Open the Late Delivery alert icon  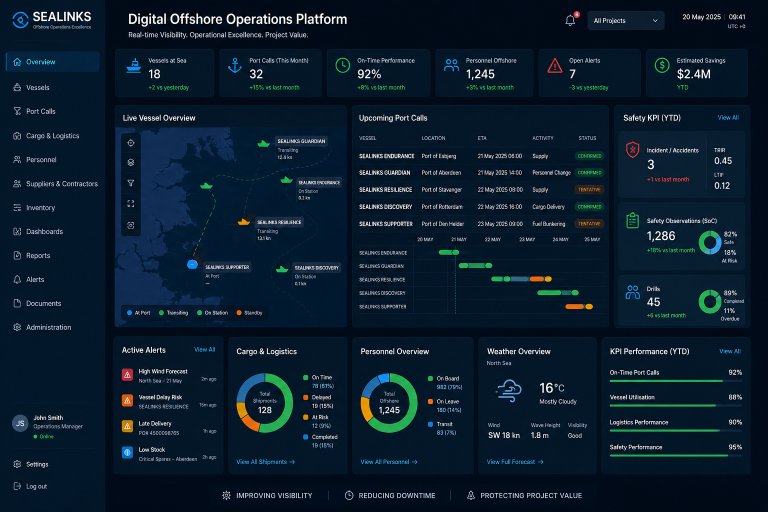127,426
